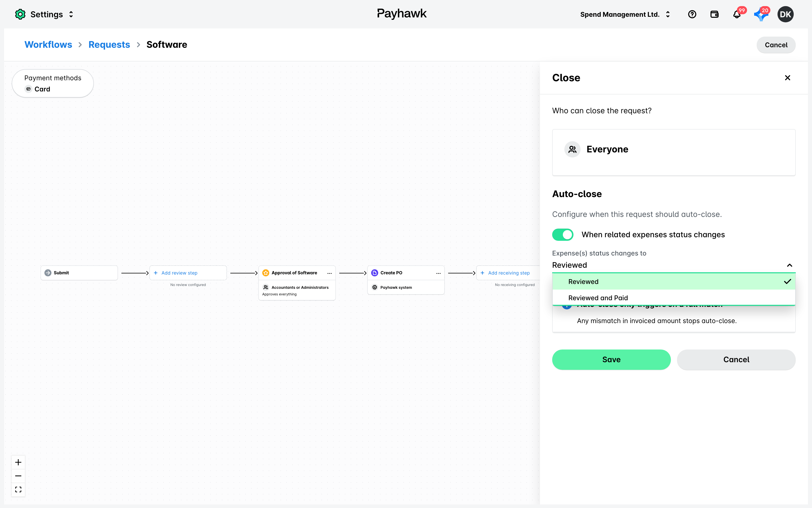This screenshot has width=812, height=508.
Task: Click the Settings gear icon
Action: click(20, 14)
